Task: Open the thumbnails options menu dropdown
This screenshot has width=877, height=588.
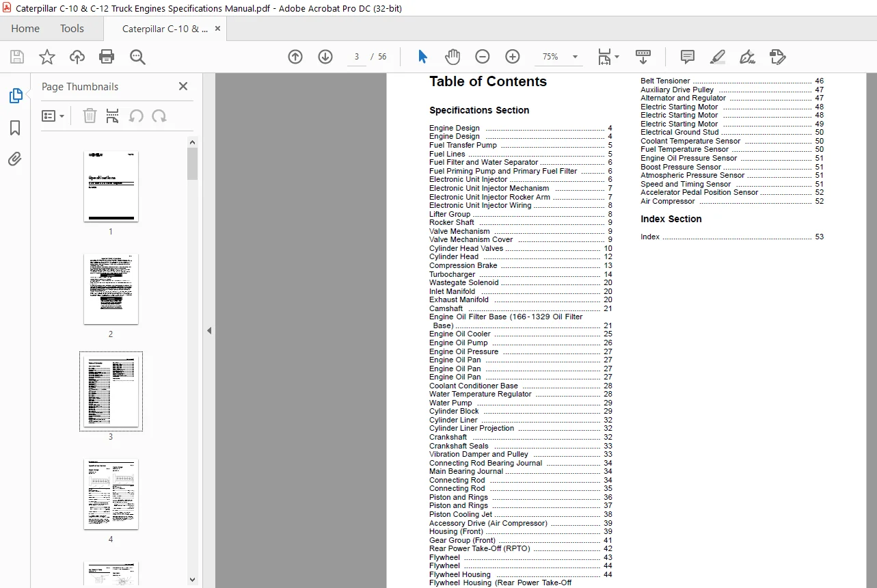Action: [x=53, y=116]
